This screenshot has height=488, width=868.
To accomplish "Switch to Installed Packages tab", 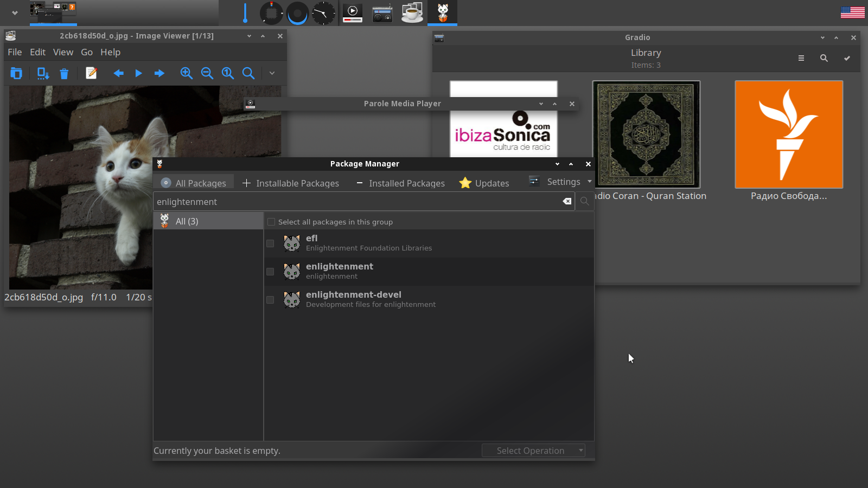I will tap(400, 183).
